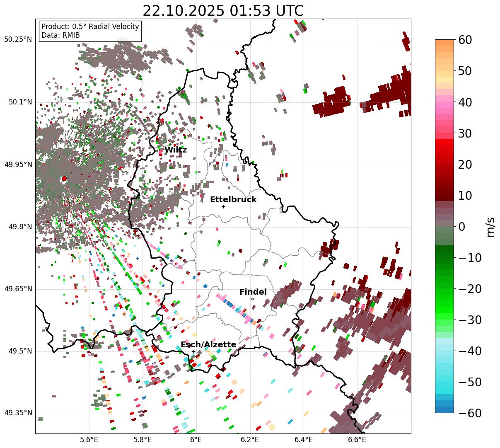Click the colorbar 40 tick label
Viewport: 500px width, 448px height.
tap(465, 102)
